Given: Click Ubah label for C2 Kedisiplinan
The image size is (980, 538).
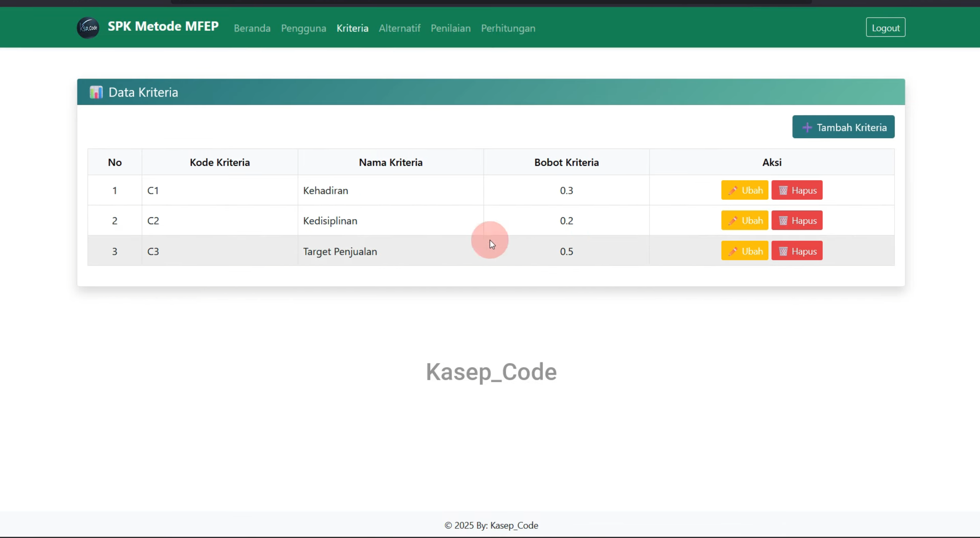Looking at the screenshot, I should (x=752, y=221).
